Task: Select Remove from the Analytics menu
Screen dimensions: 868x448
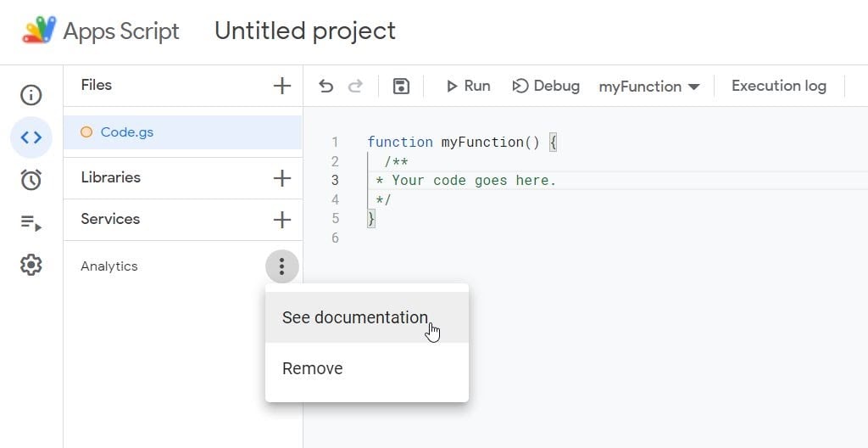Action: [313, 369]
